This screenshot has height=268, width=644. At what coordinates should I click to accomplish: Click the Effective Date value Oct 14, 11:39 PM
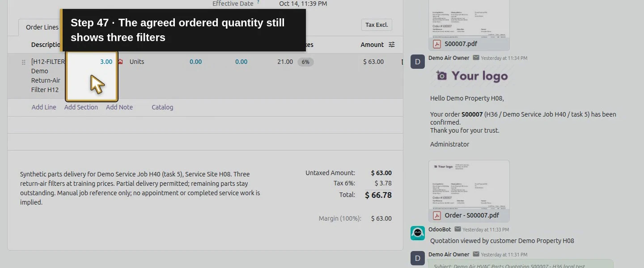[x=303, y=4]
